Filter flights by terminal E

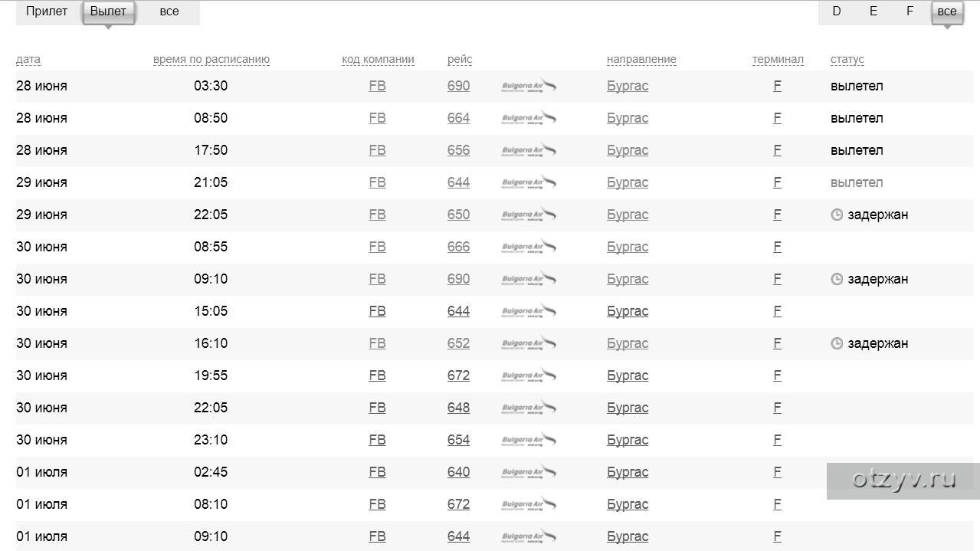873,11
